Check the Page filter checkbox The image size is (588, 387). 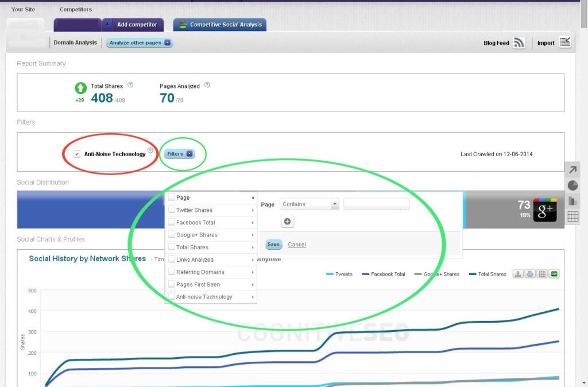coord(172,198)
